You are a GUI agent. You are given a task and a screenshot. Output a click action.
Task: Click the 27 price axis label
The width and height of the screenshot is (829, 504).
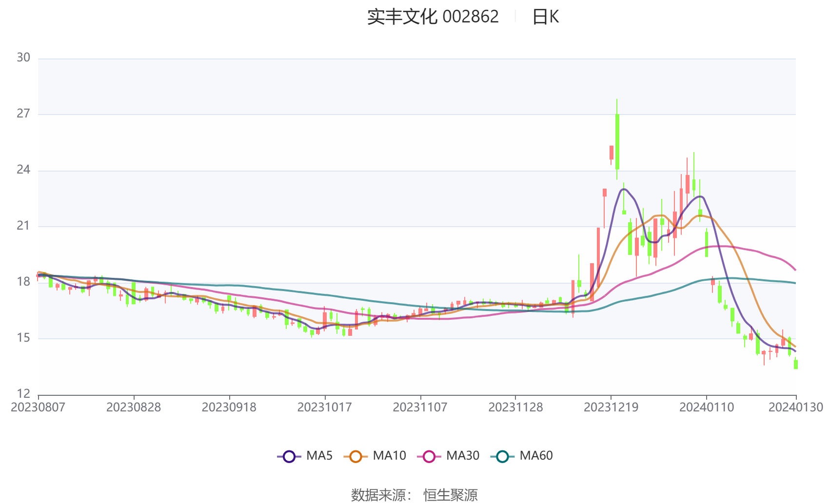point(23,114)
